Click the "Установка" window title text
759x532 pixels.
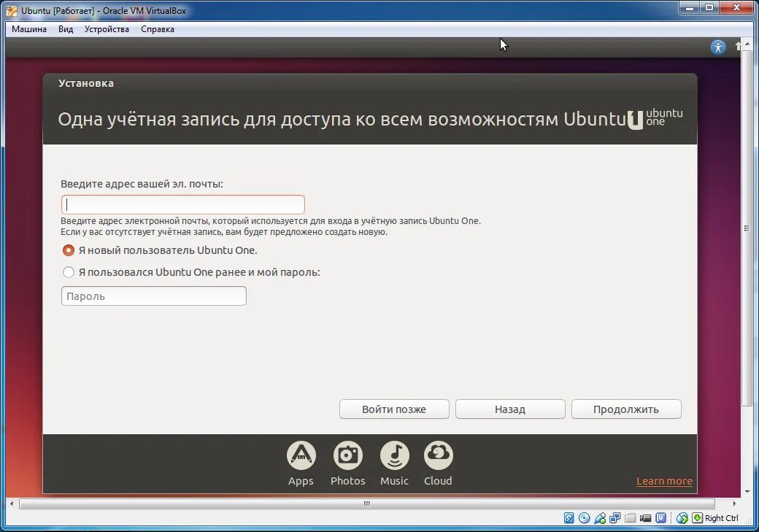click(x=86, y=83)
